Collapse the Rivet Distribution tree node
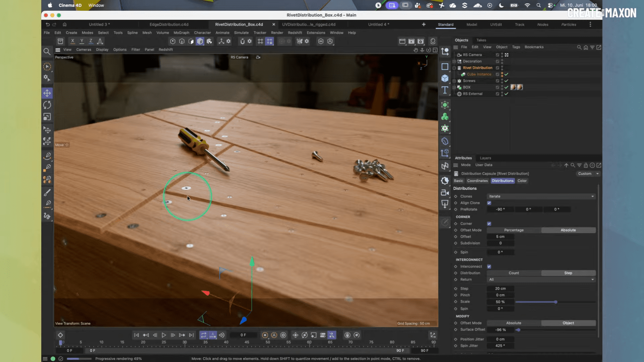This screenshot has height=362, width=644. coord(454,68)
